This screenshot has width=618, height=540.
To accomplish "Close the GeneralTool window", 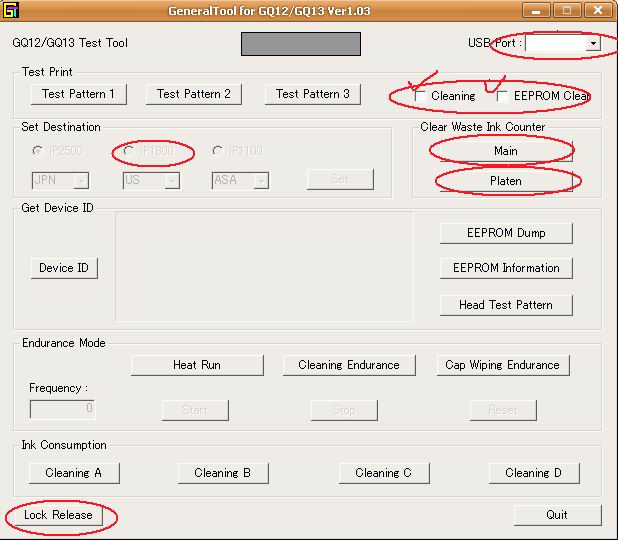I will (x=598, y=10).
